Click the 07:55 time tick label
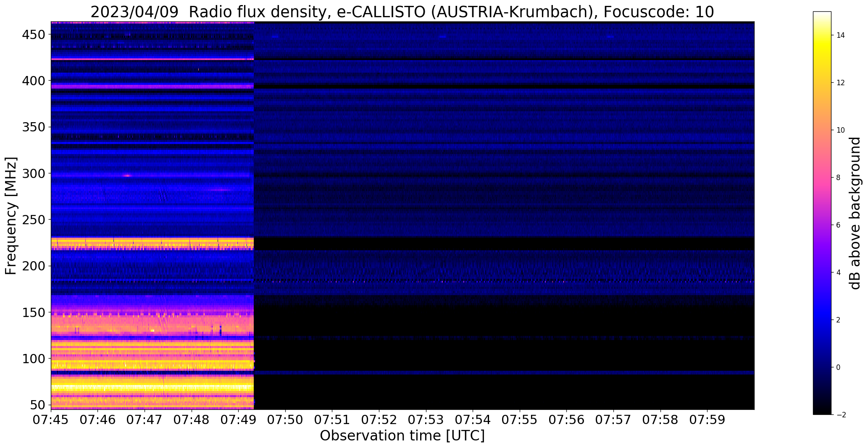This screenshot has width=868, height=448. (520, 420)
